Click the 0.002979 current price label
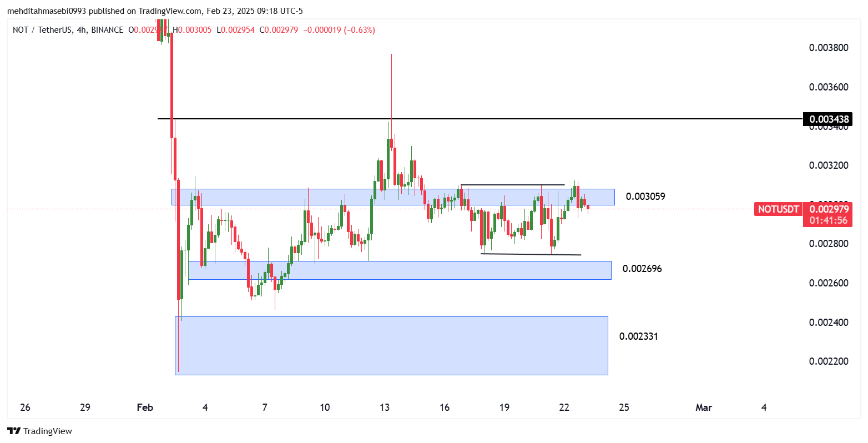868x443 pixels. [x=829, y=209]
